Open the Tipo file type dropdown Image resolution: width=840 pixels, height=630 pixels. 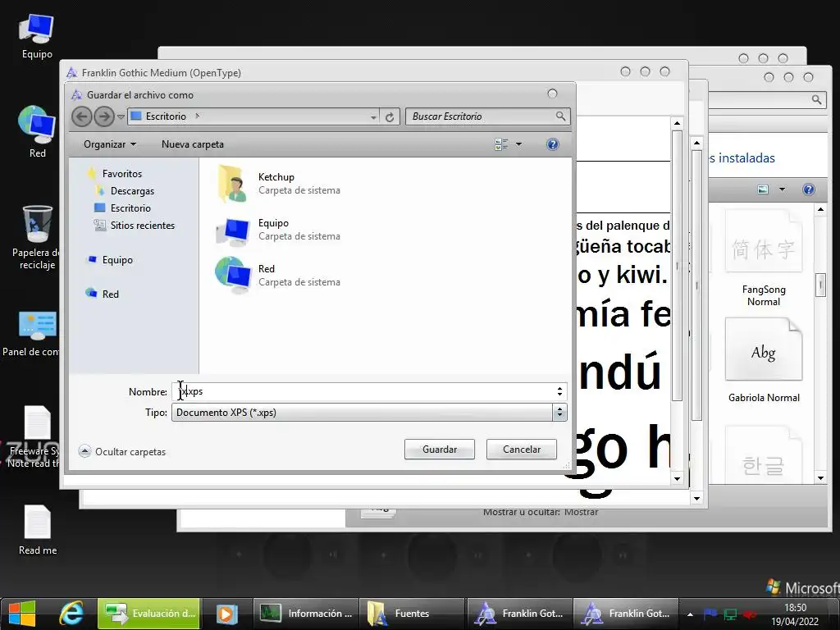coord(559,413)
